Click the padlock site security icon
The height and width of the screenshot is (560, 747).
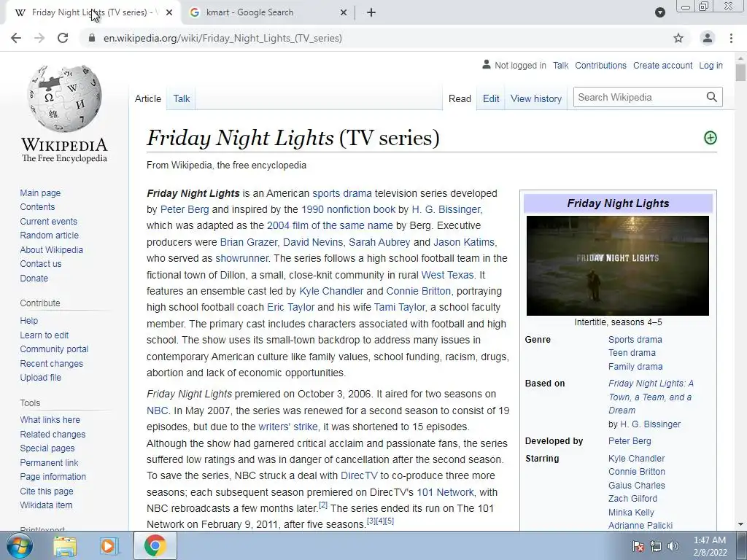92,38
